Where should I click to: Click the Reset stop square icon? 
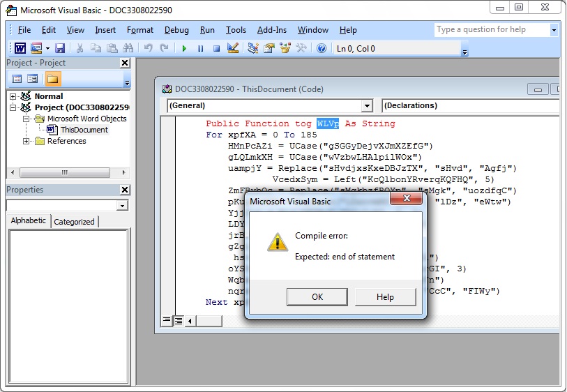(x=216, y=48)
